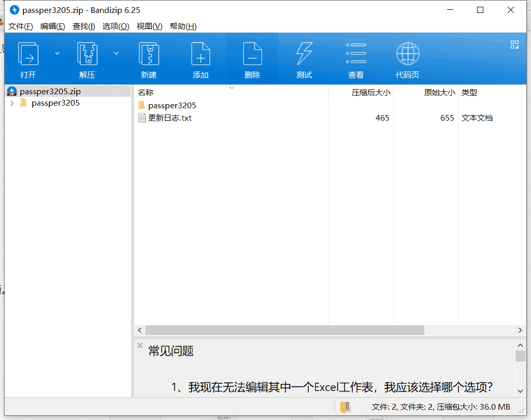Click the horizontal scrollbar thumb in file list
This screenshot has height=420, width=531.
285,330
